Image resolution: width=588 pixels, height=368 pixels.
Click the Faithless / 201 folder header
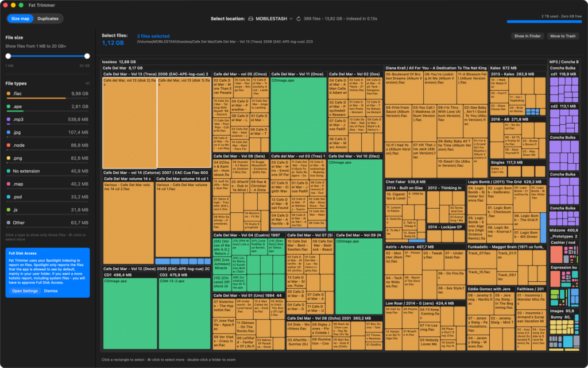(531, 289)
